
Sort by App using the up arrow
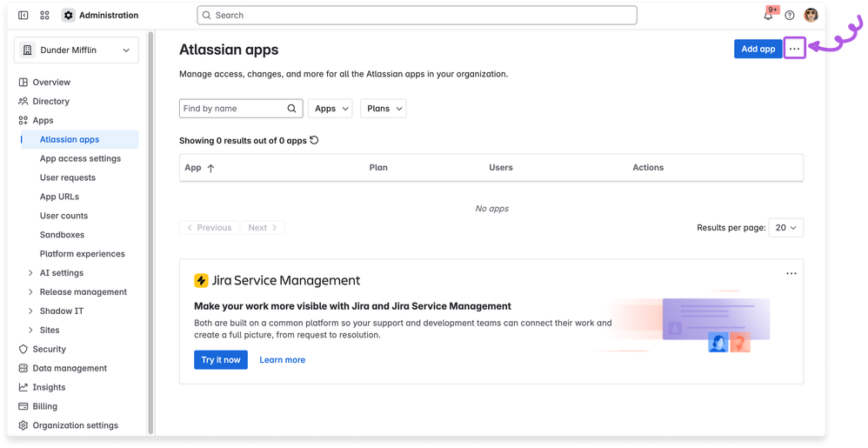[210, 168]
